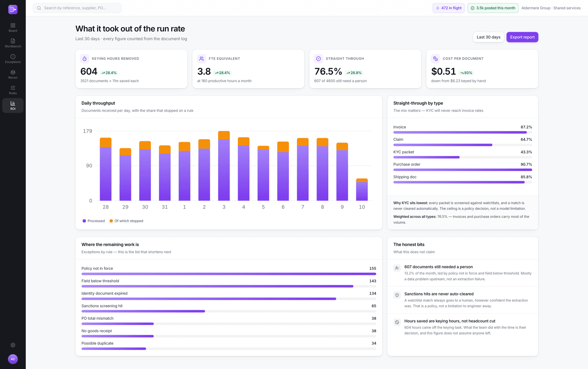Viewport: 588px width, 369px height.
Task: Click the app logo at top left
Action: click(x=13, y=9)
